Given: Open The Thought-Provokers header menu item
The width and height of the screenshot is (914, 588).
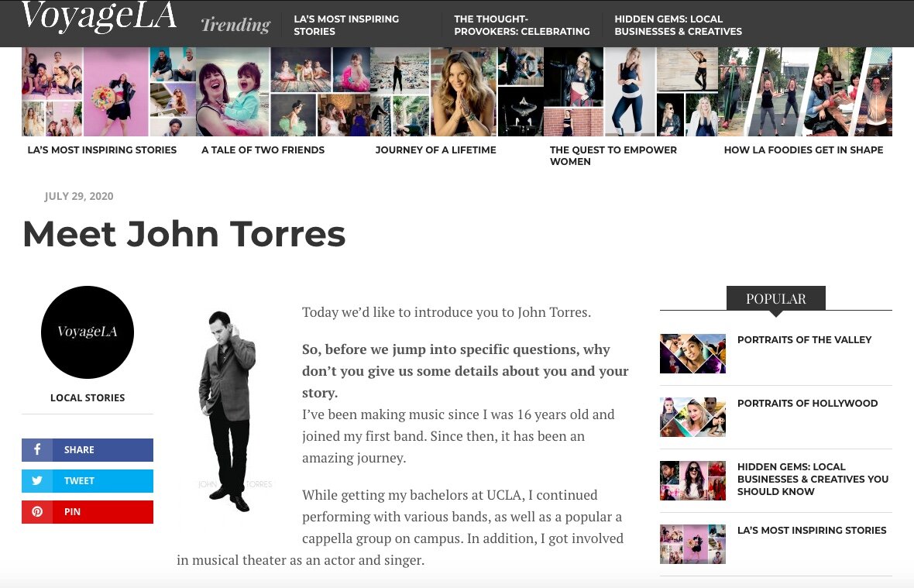Looking at the screenshot, I should click(522, 25).
